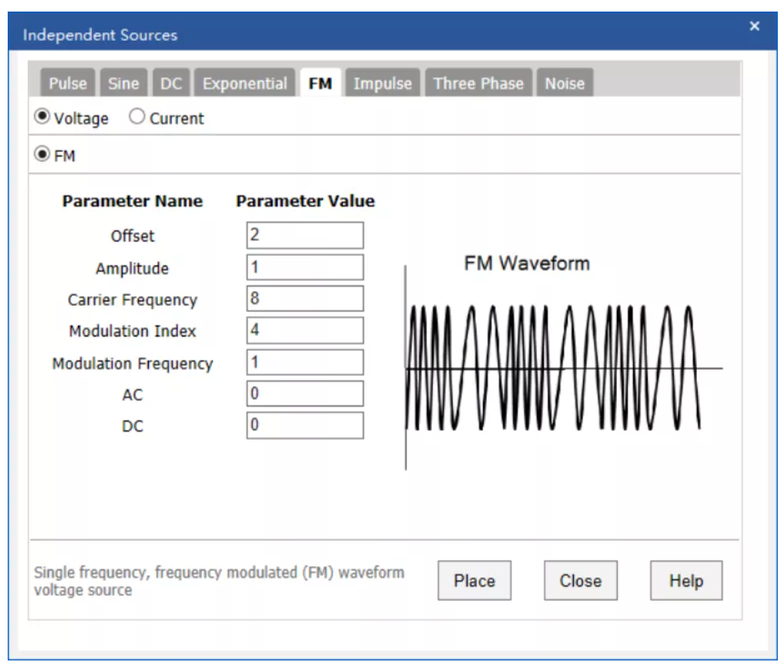This screenshot has height=672, width=784.
Task: Close the Independent Sources dialog window
Action: [755, 26]
